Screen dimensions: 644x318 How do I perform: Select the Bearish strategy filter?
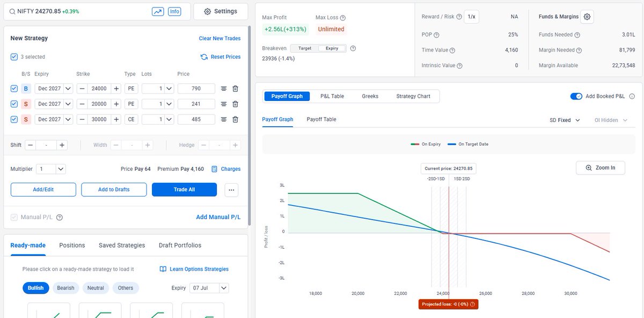tap(65, 288)
